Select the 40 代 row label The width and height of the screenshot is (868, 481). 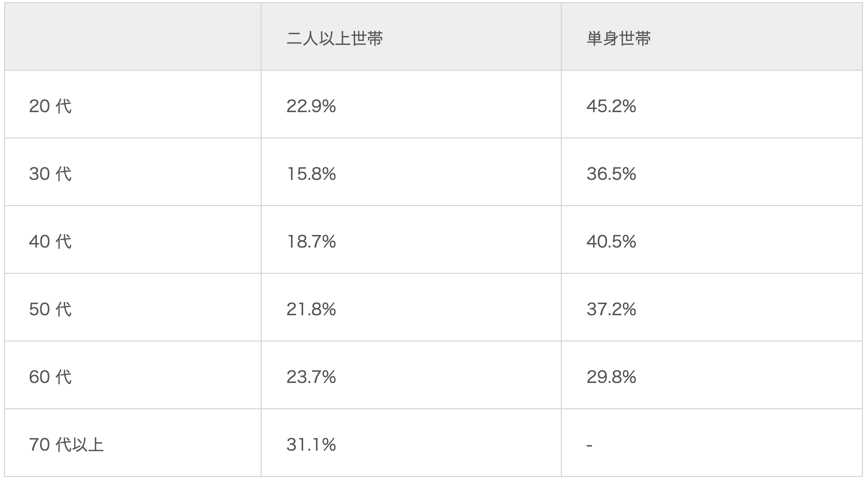click(50, 242)
